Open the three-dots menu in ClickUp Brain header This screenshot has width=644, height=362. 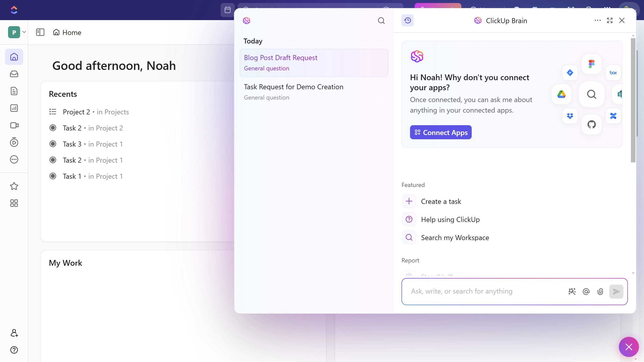pyautogui.click(x=598, y=20)
